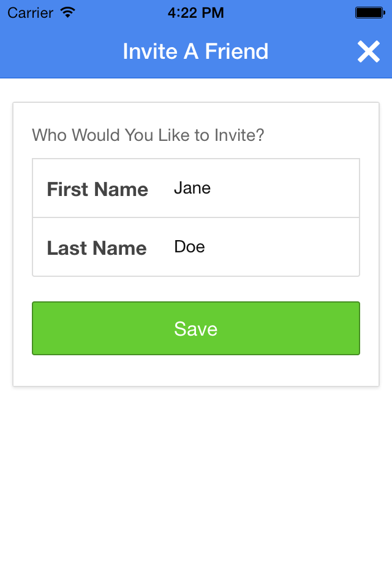The image size is (392, 588).
Task: Close the Invite A Friend screen
Action: click(x=368, y=51)
